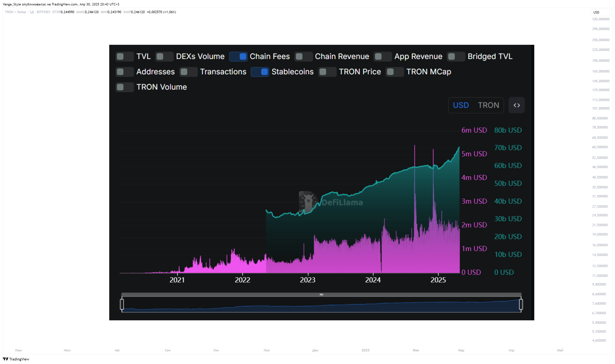This screenshot has width=615, height=364.
Task: Click the 30b USD axis label
Action: coord(508,219)
